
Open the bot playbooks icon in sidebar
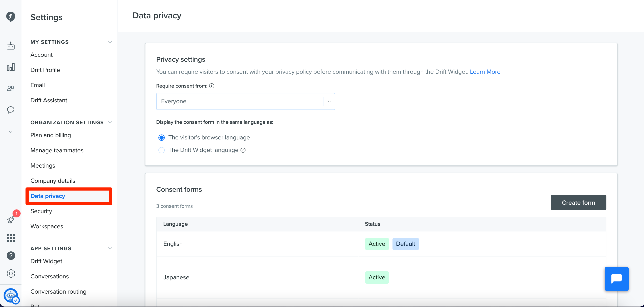[11, 46]
